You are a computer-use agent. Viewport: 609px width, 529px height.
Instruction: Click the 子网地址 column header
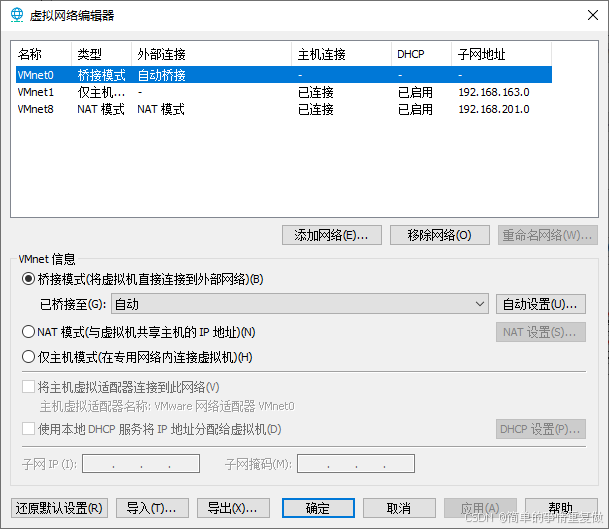pos(501,54)
